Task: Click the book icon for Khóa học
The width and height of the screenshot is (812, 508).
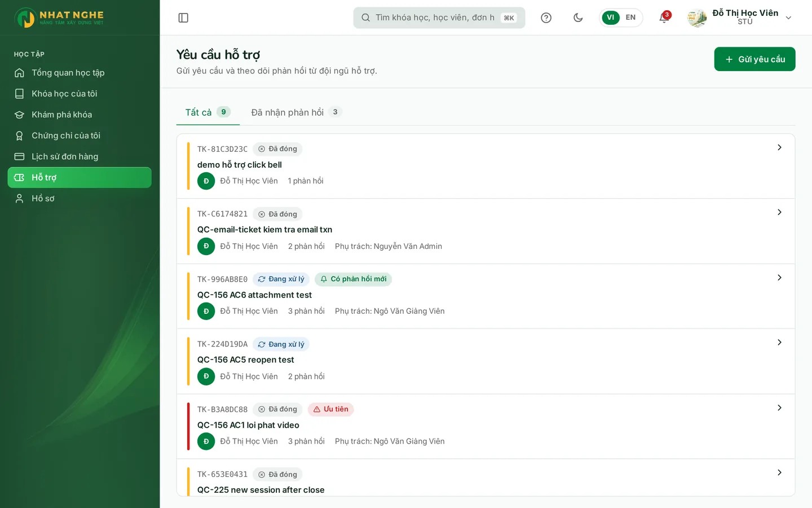Action: point(19,94)
